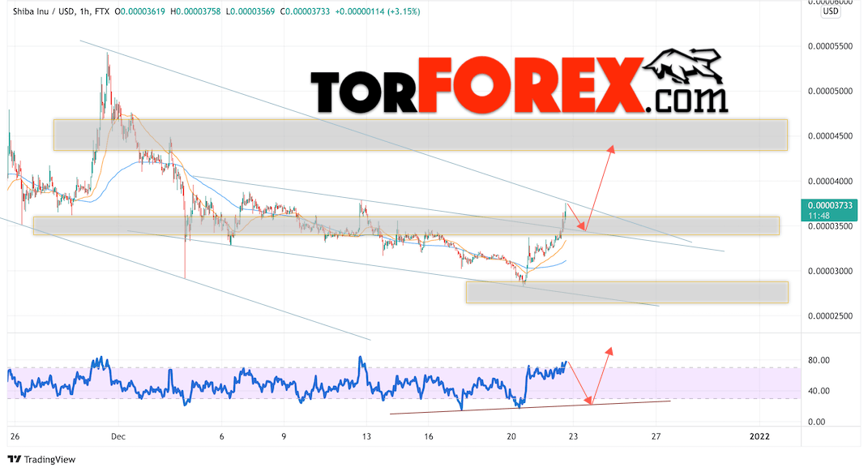This screenshot has width=868, height=472.
Task: Click the Shiba Inu / USD symbol title
Action: coord(44,11)
